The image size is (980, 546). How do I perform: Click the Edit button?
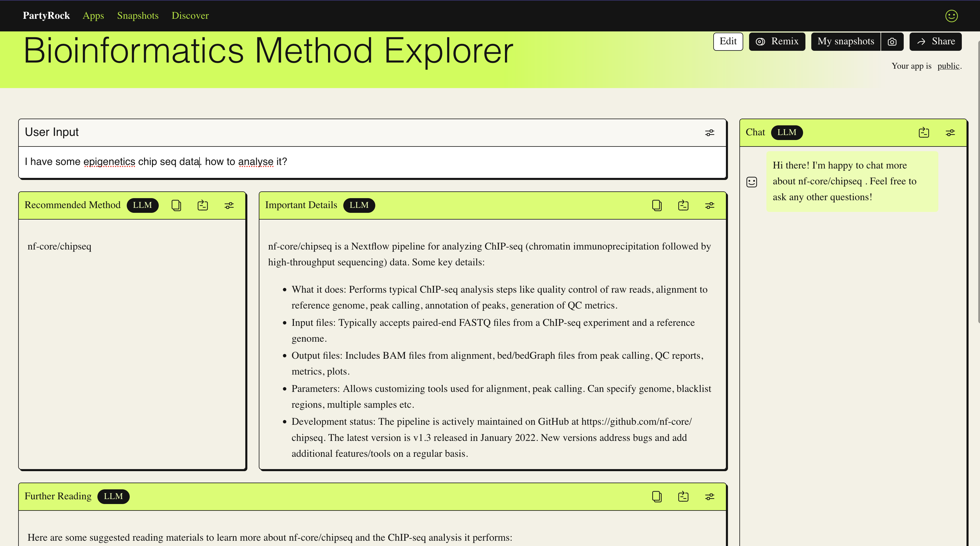click(x=728, y=41)
